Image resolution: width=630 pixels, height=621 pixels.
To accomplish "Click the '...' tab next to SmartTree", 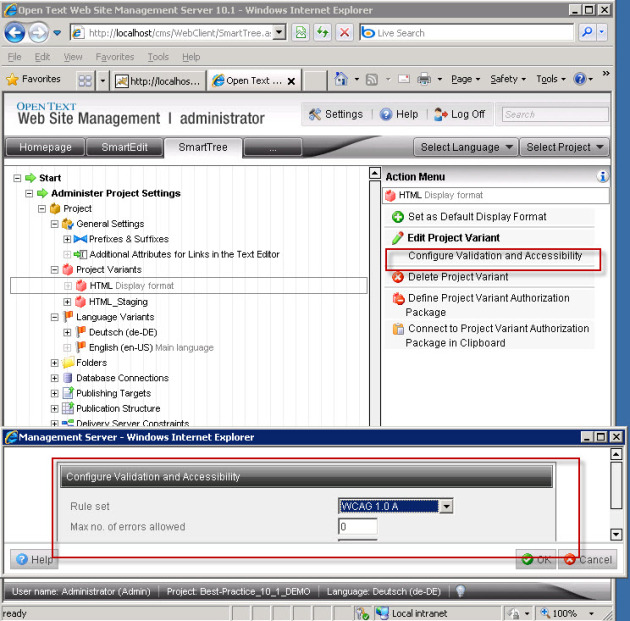I will point(273,147).
